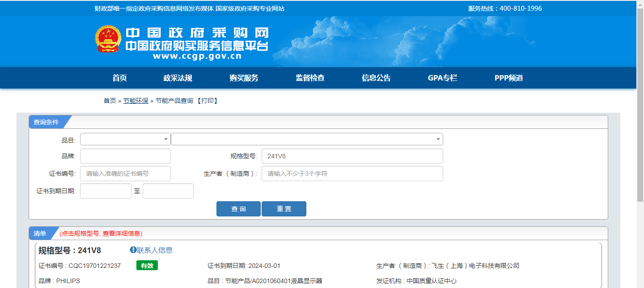Click the 生产者（制造商） input field
Viewport: 644px width, 288px height.
point(352,174)
